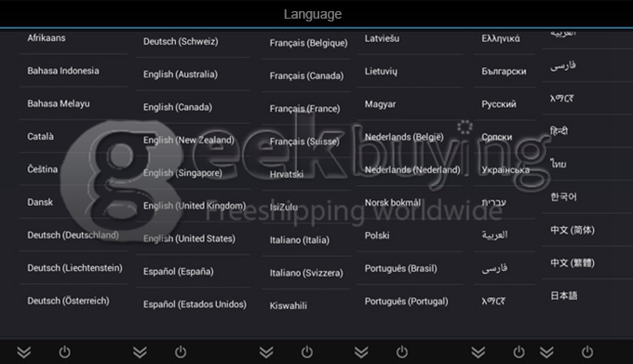This screenshot has width=633, height=364.
Task: Tap the double-chevron icon below the Afrikaans column
Action: click(24, 352)
